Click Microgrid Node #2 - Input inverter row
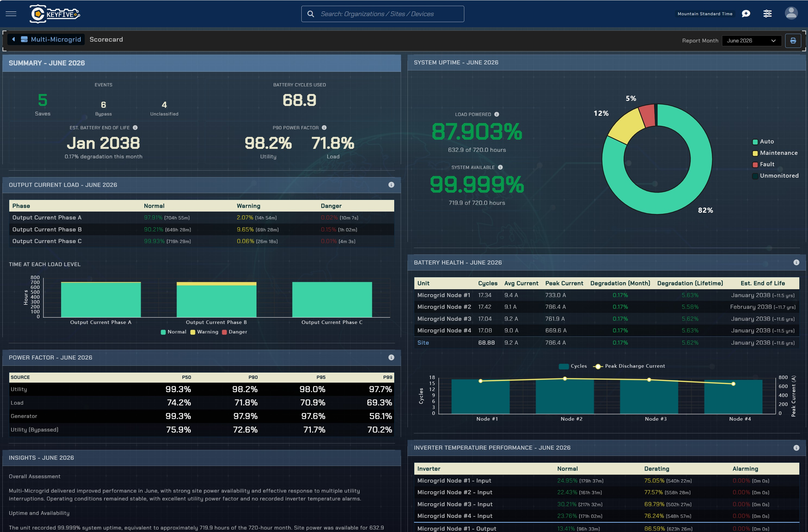 click(x=607, y=493)
